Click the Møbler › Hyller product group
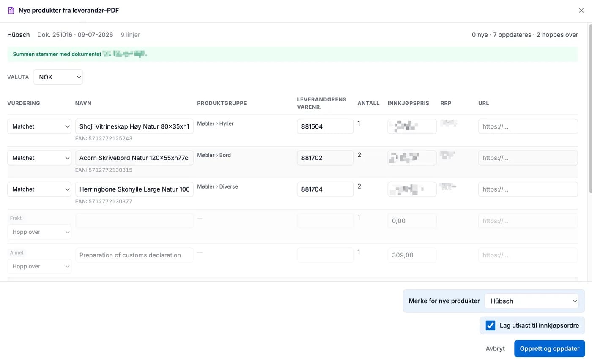592x364 pixels. coord(215,123)
